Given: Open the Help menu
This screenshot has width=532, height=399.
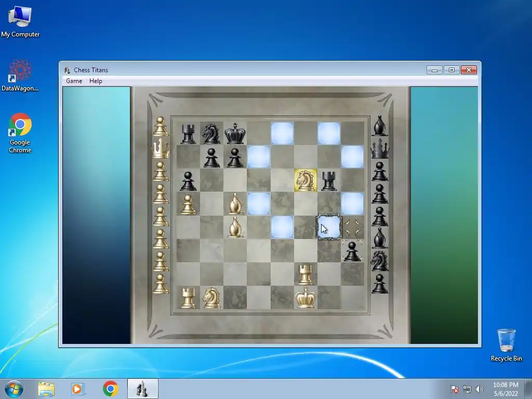Looking at the screenshot, I should [96, 81].
